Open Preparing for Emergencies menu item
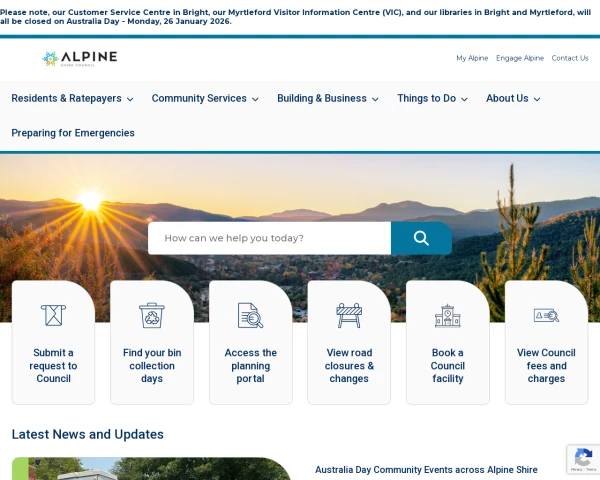This screenshot has height=480, width=600. pos(73,132)
